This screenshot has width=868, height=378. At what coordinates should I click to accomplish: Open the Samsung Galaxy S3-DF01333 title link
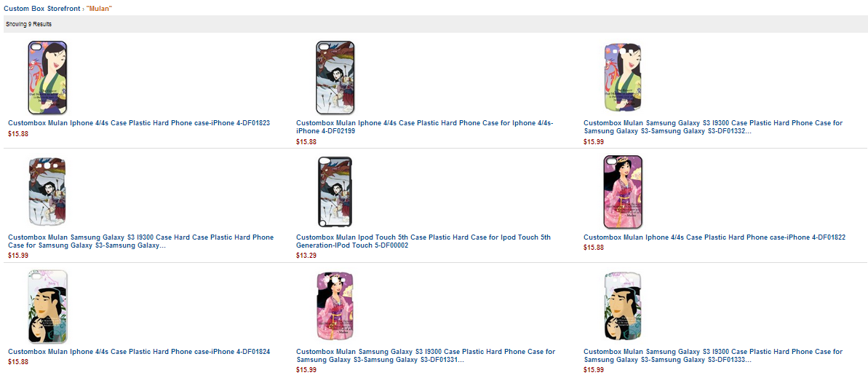[713, 356]
